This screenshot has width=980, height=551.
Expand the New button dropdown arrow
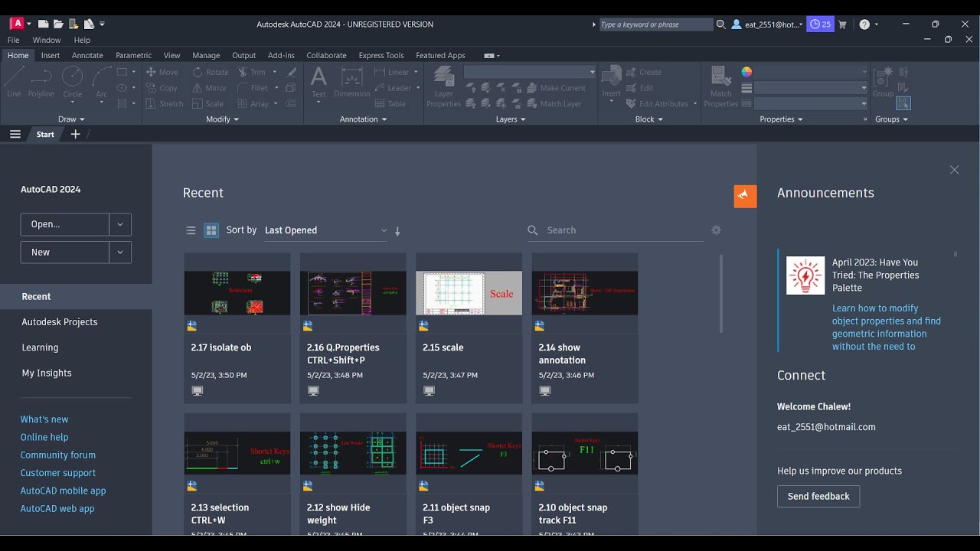pyautogui.click(x=120, y=253)
